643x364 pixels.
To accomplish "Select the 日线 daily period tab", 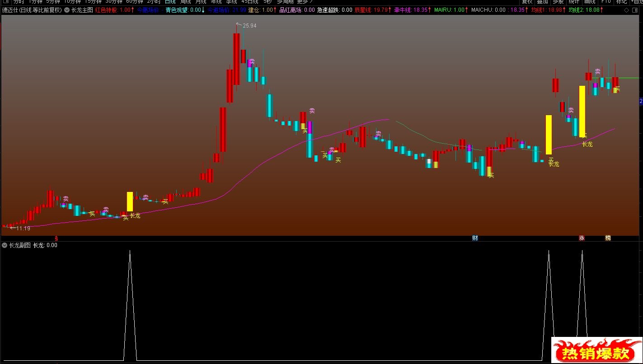I will pyautogui.click(x=170, y=2).
